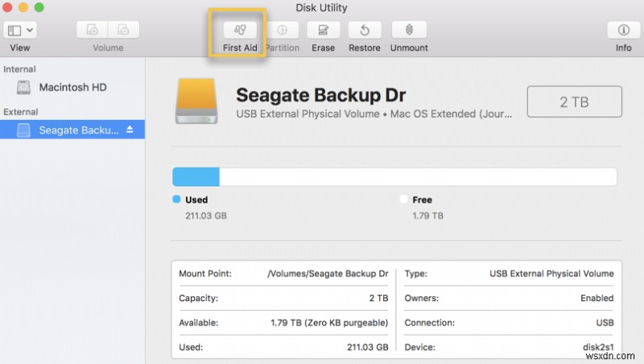Click the Owners Enabled value
The height and width of the screenshot is (364, 644).
(x=597, y=298)
